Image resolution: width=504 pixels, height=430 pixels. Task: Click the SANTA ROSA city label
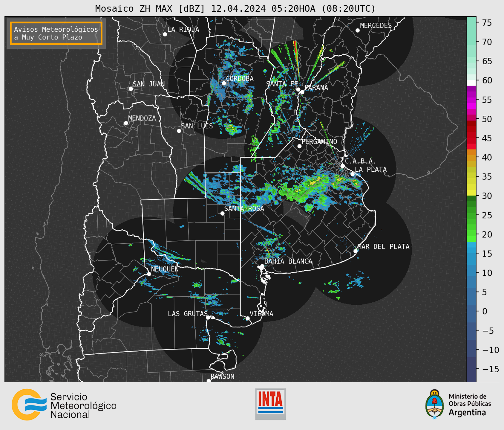[244, 208]
